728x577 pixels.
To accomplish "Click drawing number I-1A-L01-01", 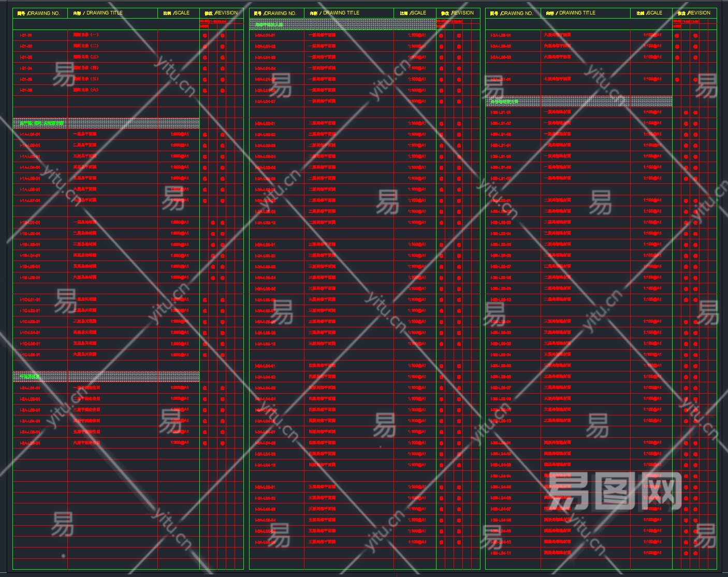I will [x=30, y=135].
